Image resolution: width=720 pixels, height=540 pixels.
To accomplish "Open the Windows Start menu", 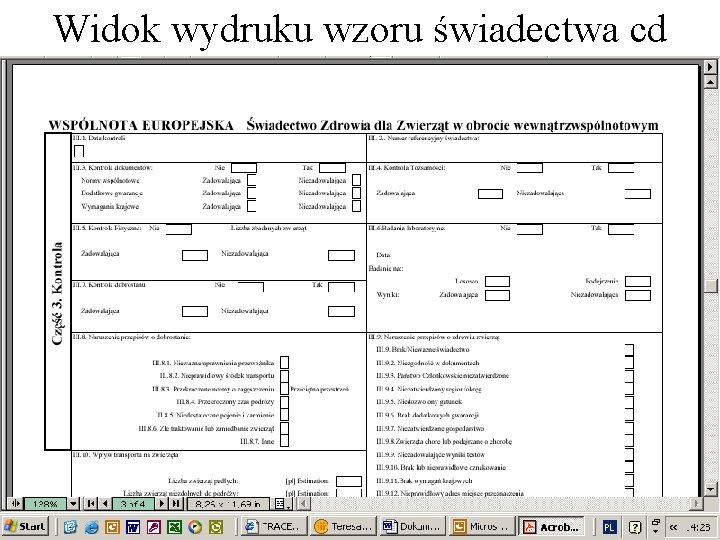I will (26, 526).
